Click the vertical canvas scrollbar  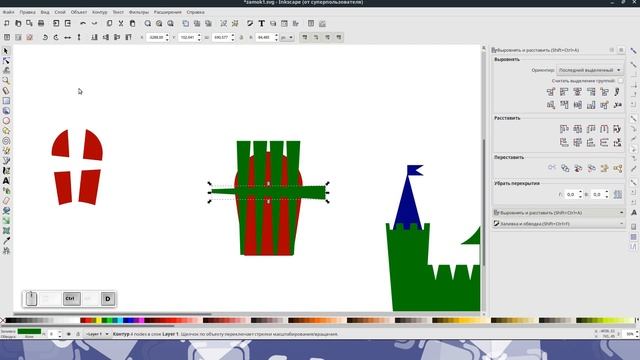tap(484, 202)
